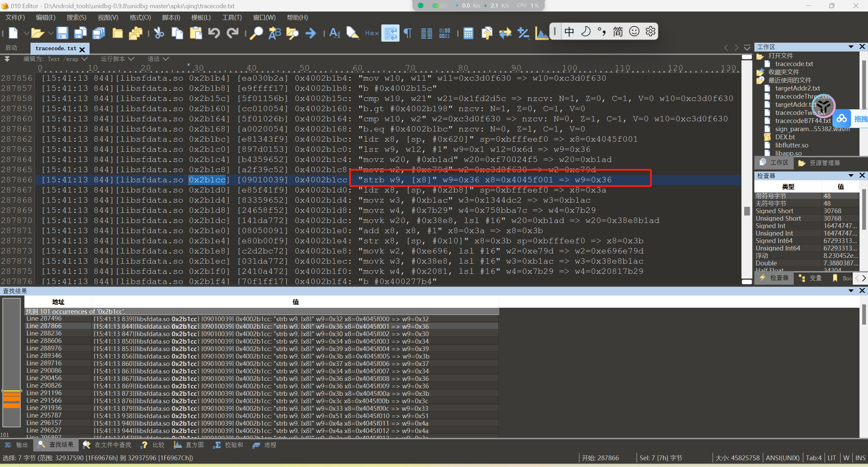Image resolution: width=868 pixels, height=467 pixels.
Task: Expand the 编辑为 Text dropdown
Action: point(55,59)
